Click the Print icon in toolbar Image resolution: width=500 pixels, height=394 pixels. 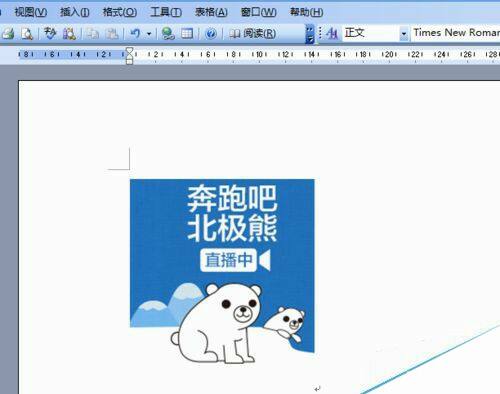coord(8,33)
